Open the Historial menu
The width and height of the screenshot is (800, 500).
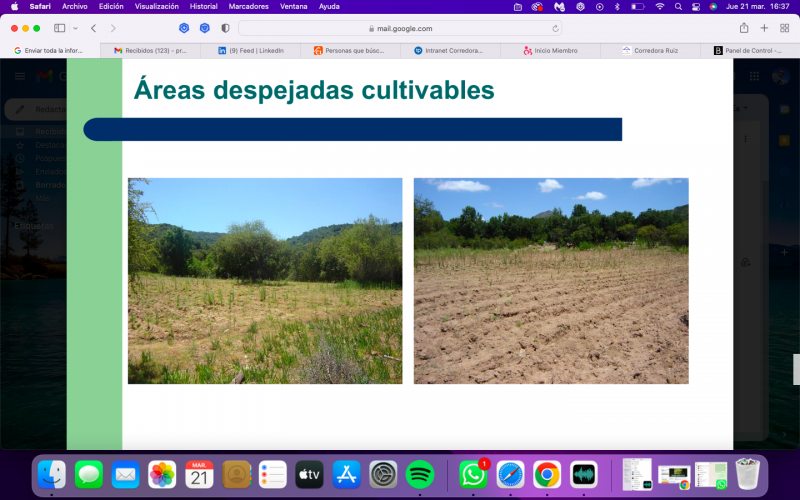[204, 7]
